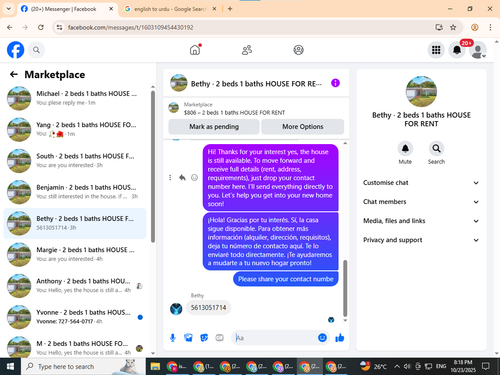The width and height of the screenshot is (500, 375).
Task: Open Michael conversation in list
Action: point(75,98)
